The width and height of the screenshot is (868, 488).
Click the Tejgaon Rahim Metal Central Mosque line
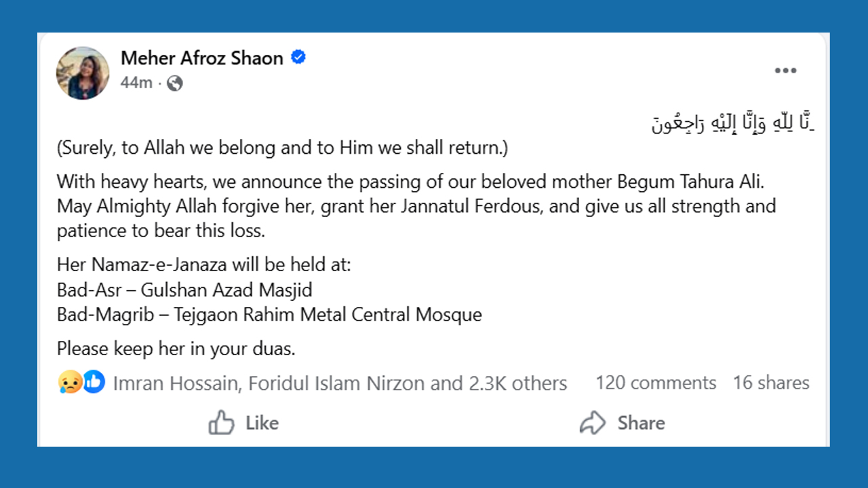point(269,314)
